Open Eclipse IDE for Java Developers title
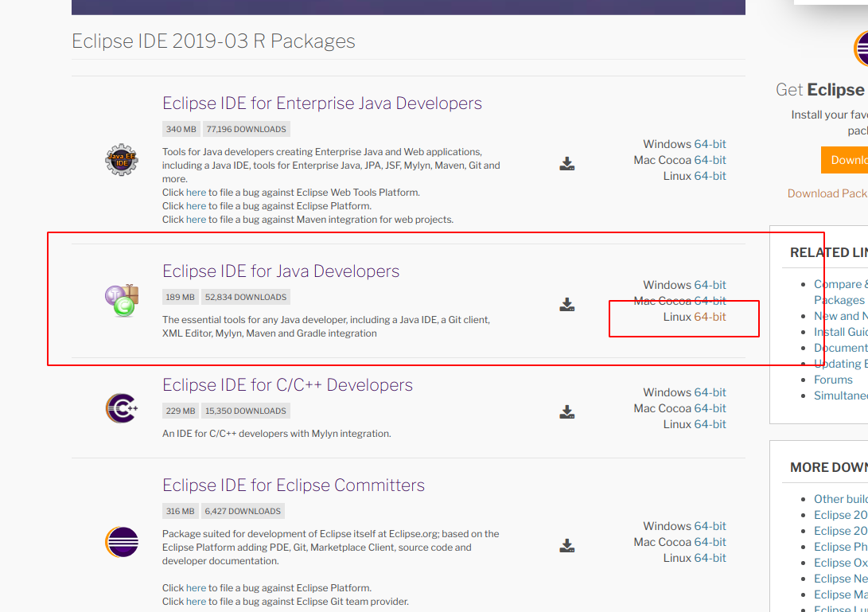Image resolution: width=868 pixels, height=612 pixels. (281, 271)
